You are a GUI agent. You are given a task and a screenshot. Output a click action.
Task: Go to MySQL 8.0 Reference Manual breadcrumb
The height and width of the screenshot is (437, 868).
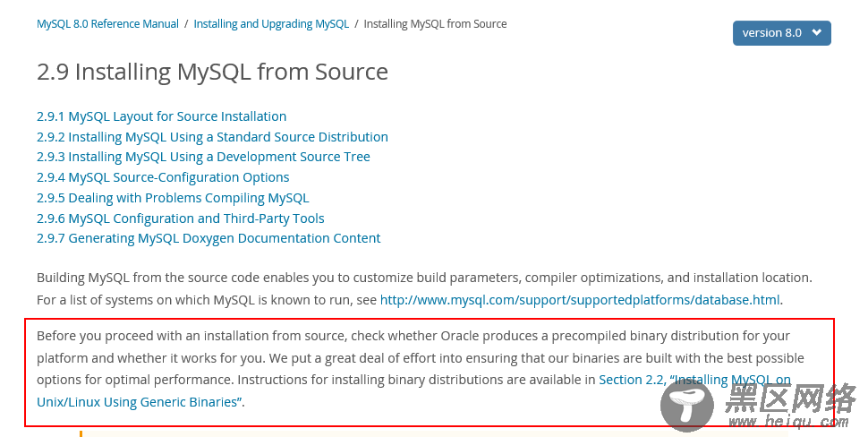[107, 24]
